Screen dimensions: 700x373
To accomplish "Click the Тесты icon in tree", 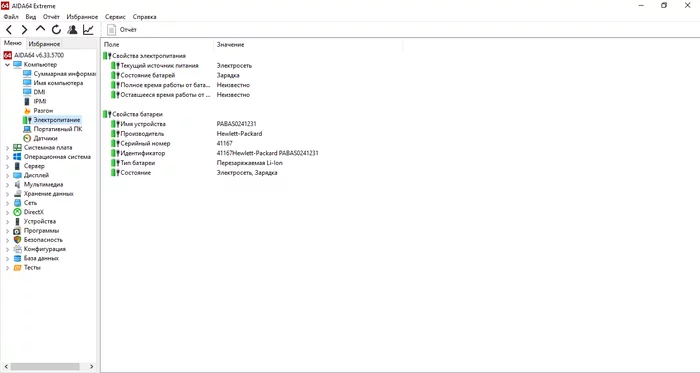I will [17, 268].
